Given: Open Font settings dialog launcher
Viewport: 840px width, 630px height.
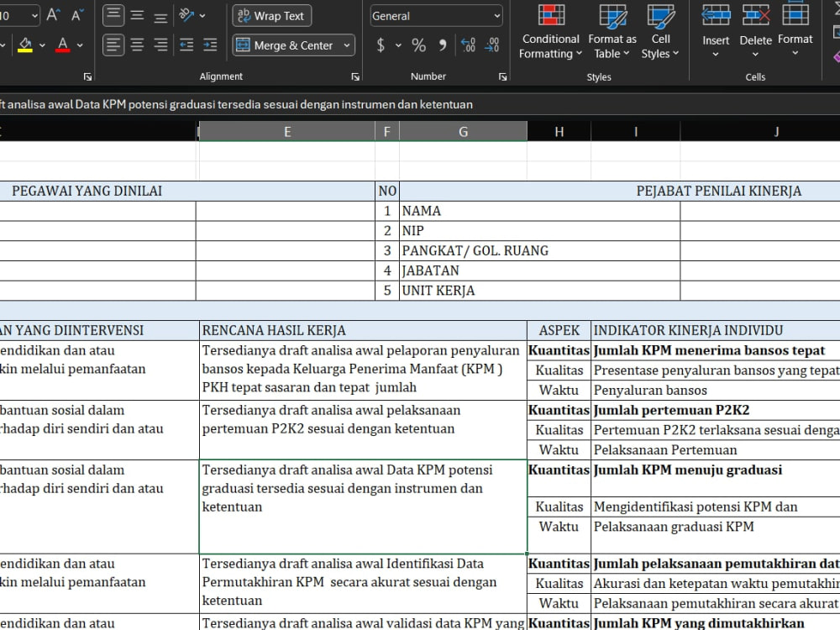Looking at the screenshot, I should click(88, 77).
